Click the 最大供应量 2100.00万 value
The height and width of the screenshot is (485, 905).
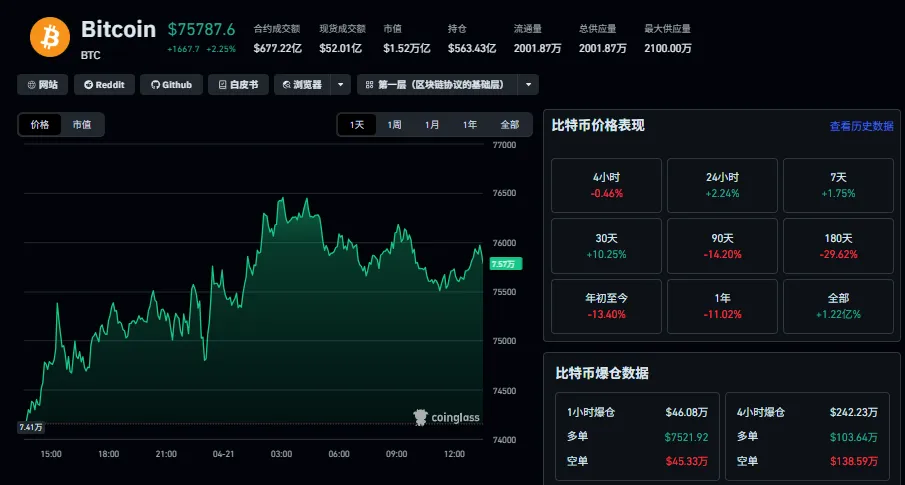point(668,48)
